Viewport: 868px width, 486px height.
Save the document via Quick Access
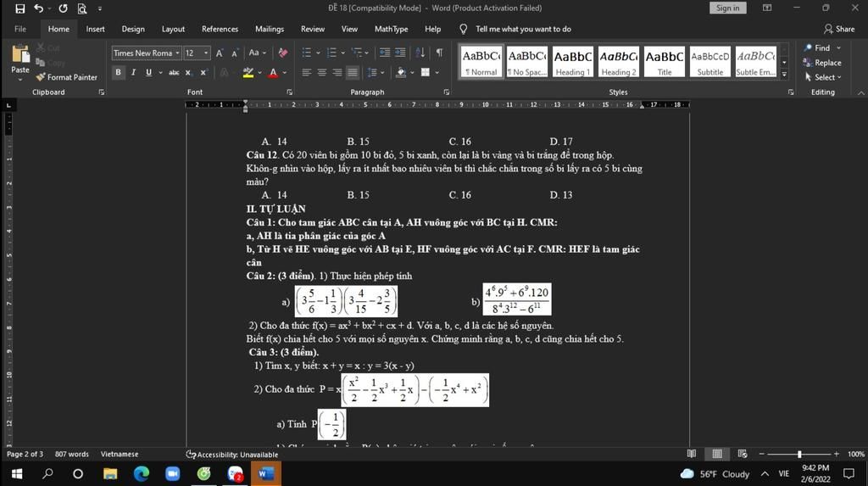coord(20,8)
